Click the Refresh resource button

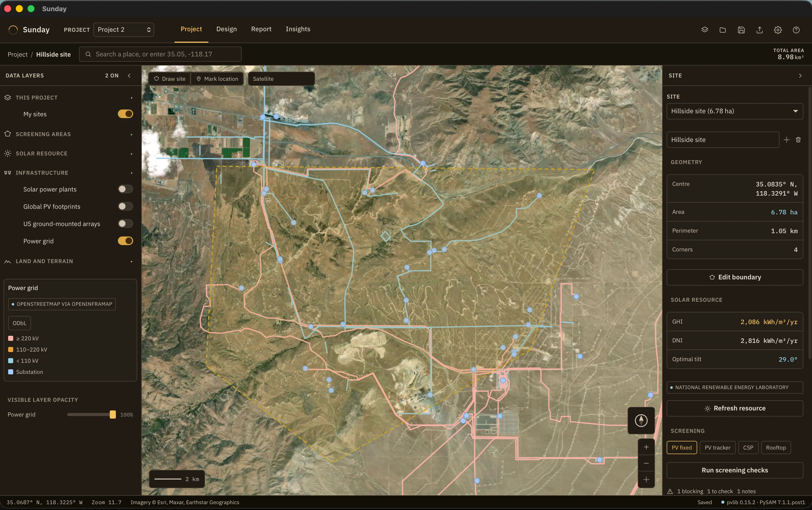pyautogui.click(x=735, y=408)
